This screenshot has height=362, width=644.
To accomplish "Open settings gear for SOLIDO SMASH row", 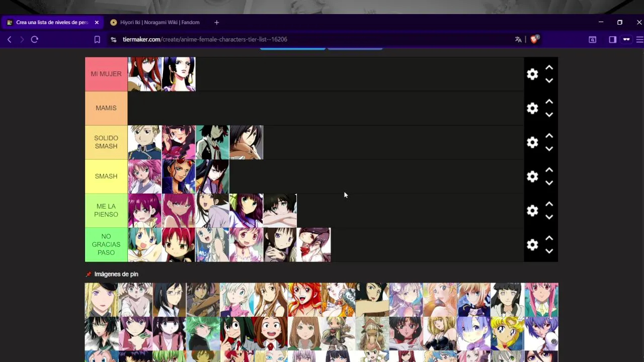I will coord(532,143).
